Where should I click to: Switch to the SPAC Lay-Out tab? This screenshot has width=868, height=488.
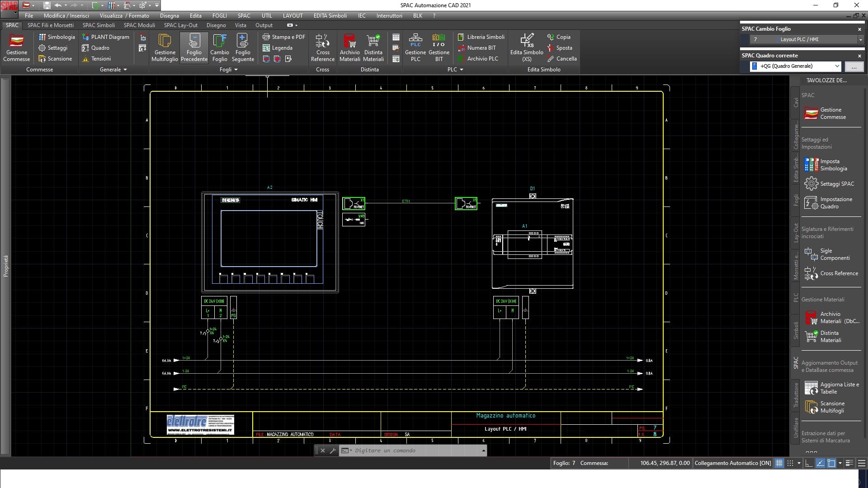point(180,25)
